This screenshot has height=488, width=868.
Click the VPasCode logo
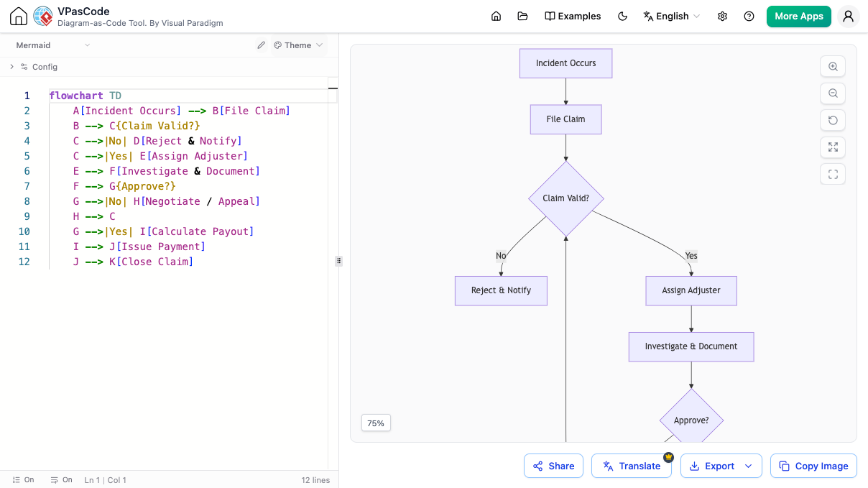click(43, 17)
